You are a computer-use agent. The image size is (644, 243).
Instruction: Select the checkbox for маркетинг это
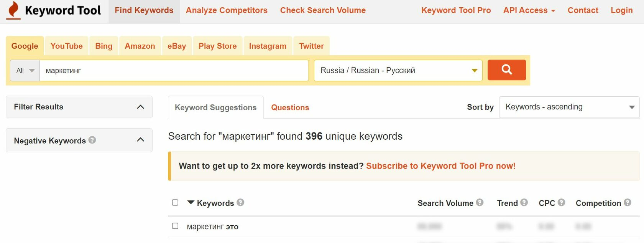175,226
